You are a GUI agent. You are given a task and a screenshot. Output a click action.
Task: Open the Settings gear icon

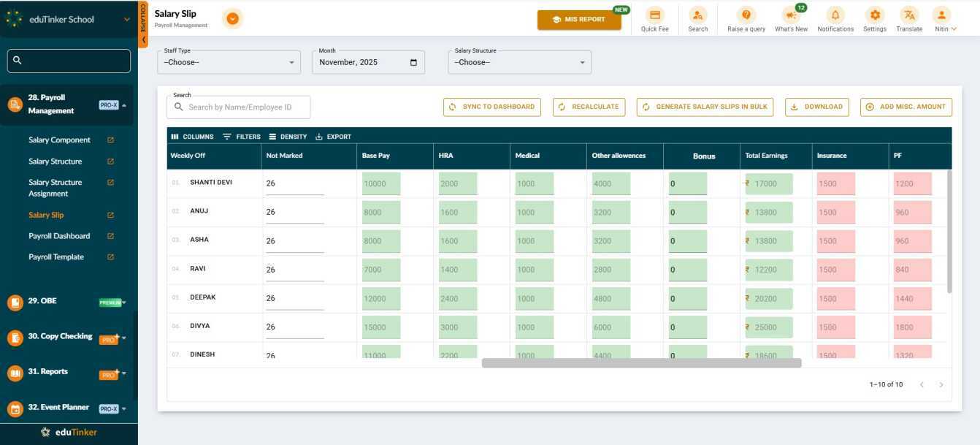tap(874, 15)
